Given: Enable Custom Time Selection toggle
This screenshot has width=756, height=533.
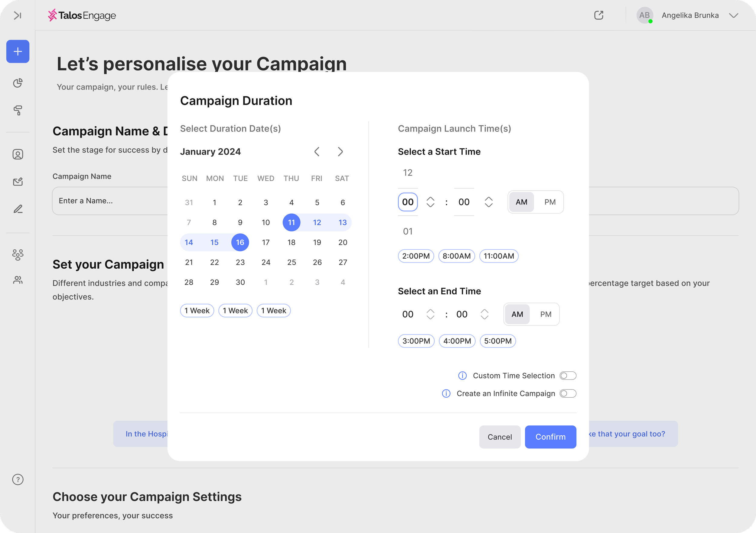Looking at the screenshot, I should tap(568, 375).
